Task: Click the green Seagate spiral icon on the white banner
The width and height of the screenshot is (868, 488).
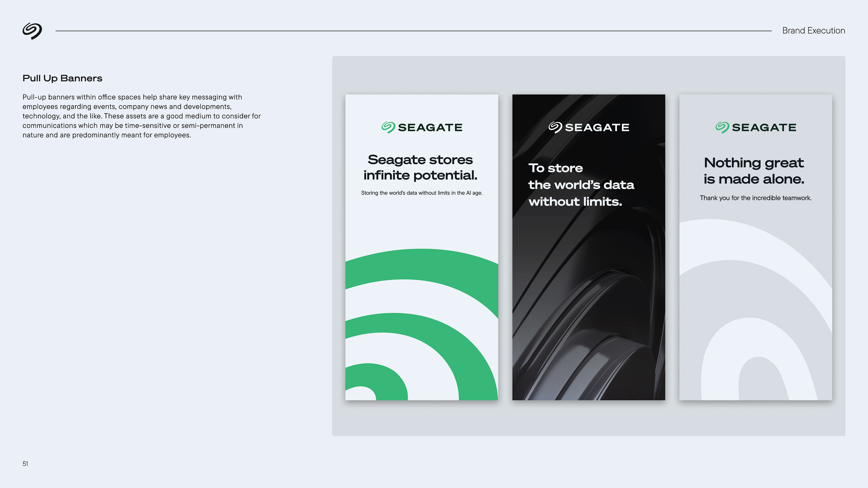Action: coord(388,127)
